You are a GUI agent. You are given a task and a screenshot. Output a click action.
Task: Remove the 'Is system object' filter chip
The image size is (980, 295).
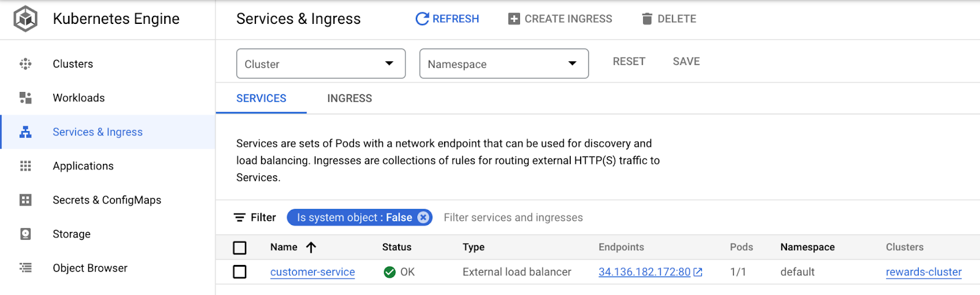pyautogui.click(x=423, y=218)
